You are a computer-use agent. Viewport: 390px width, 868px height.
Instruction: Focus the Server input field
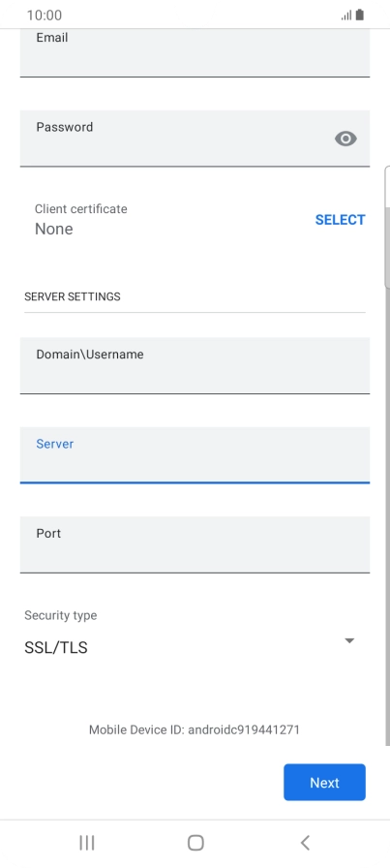(x=195, y=455)
